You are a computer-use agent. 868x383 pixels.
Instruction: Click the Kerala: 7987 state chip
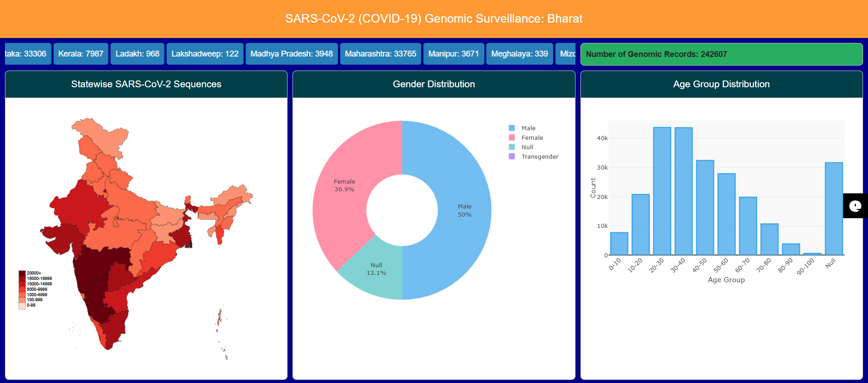81,54
